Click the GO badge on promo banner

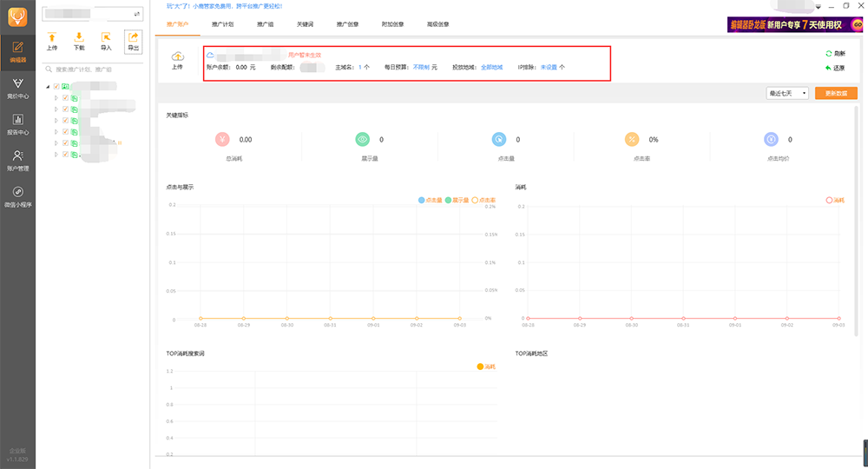[x=857, y=24]
